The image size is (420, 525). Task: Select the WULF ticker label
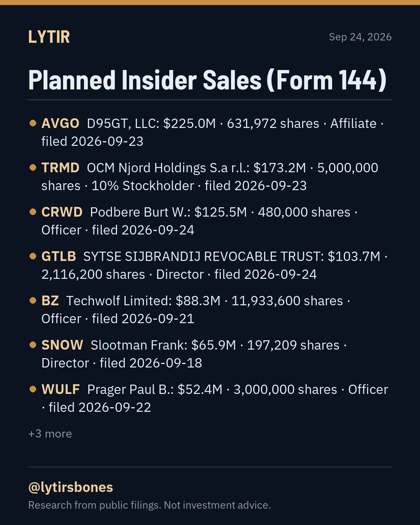61,389
